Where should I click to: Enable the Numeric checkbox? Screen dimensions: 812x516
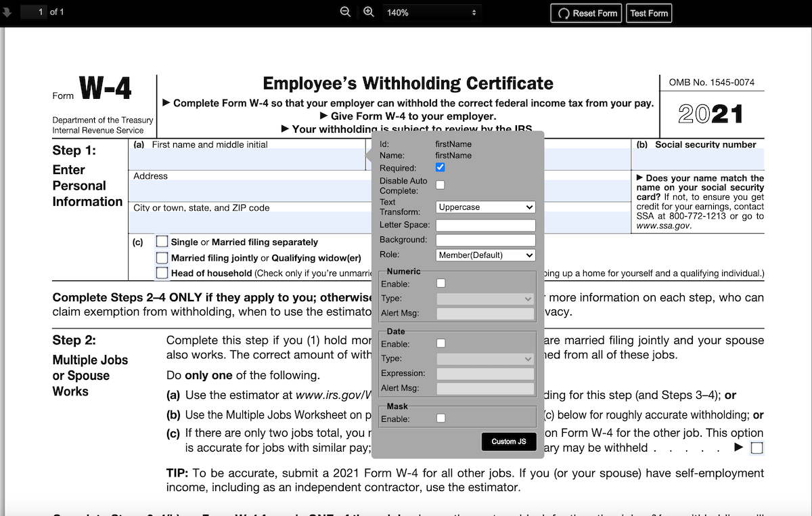pos(441,283)
